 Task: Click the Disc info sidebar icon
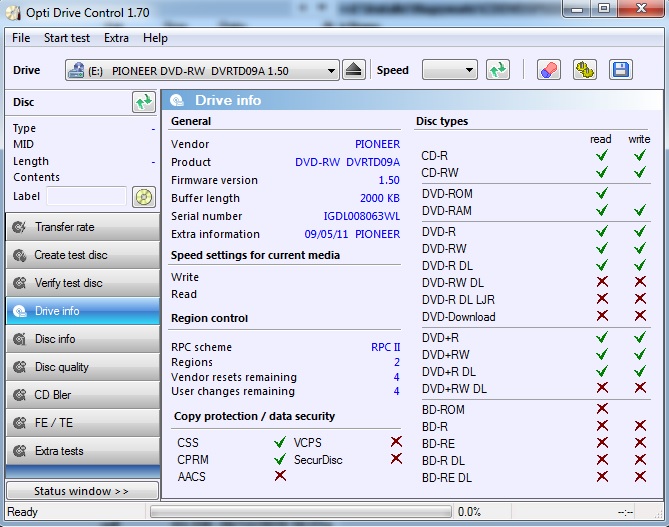(x=19, y=339)
